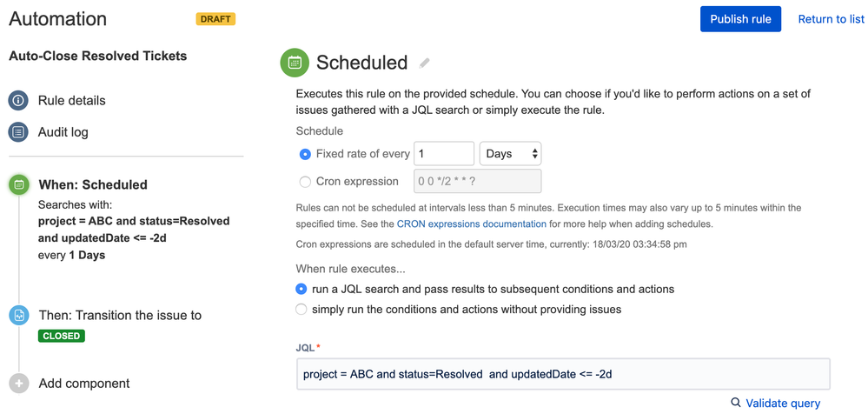Open the Then: Transition the issue step
The width and height of the screenshot is (868, 414).
120,315
